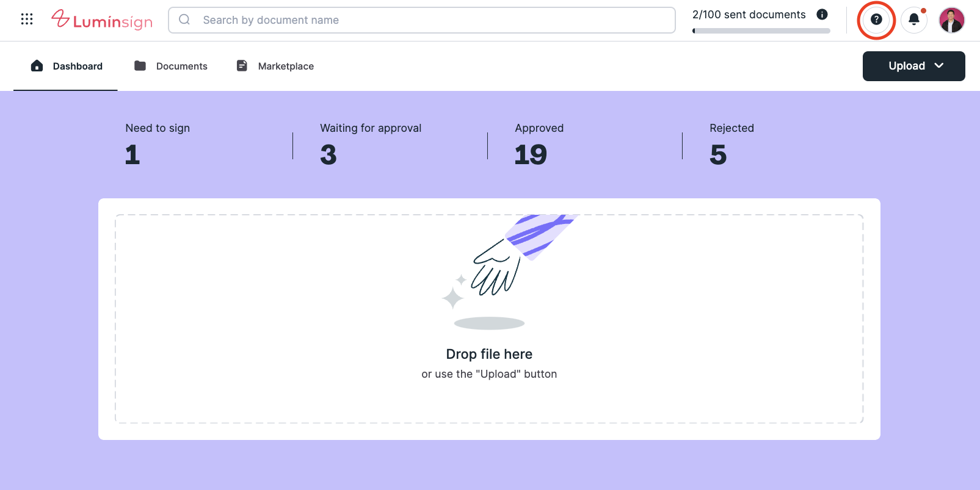Open the apps grid launcher icon
The height and width of the screenshot is (490, 980).
click(27, 20)
